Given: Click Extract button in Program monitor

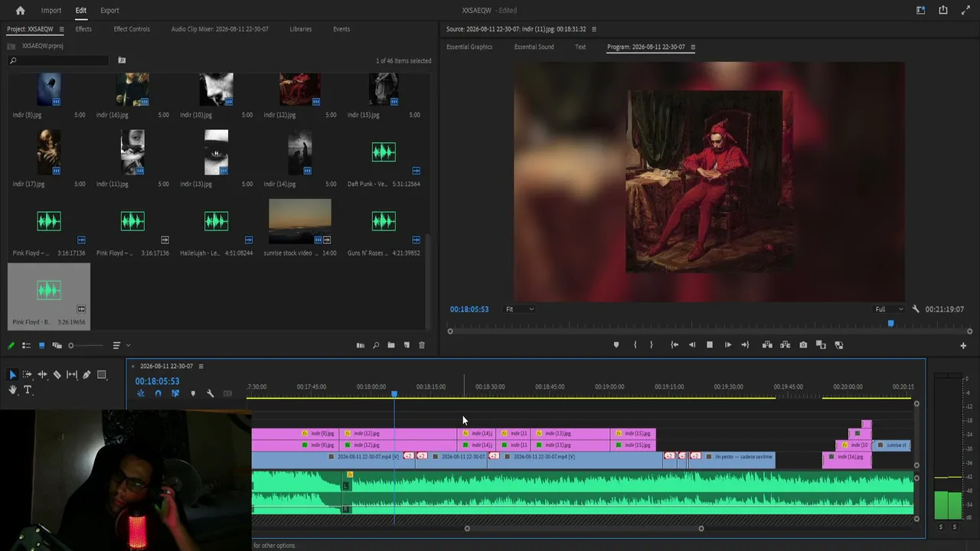Looking at the screenshot, I should tap(785, 345).
